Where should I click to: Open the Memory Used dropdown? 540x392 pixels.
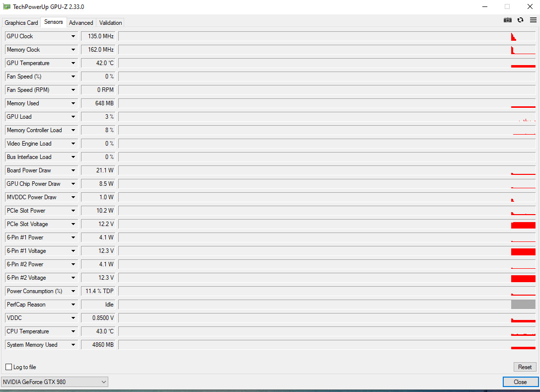[x=74, y=103]
